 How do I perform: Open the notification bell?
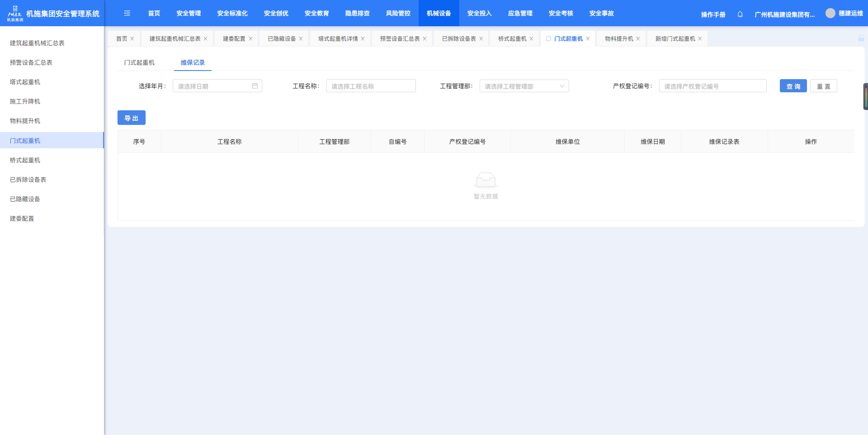click(x=740, y=14)
